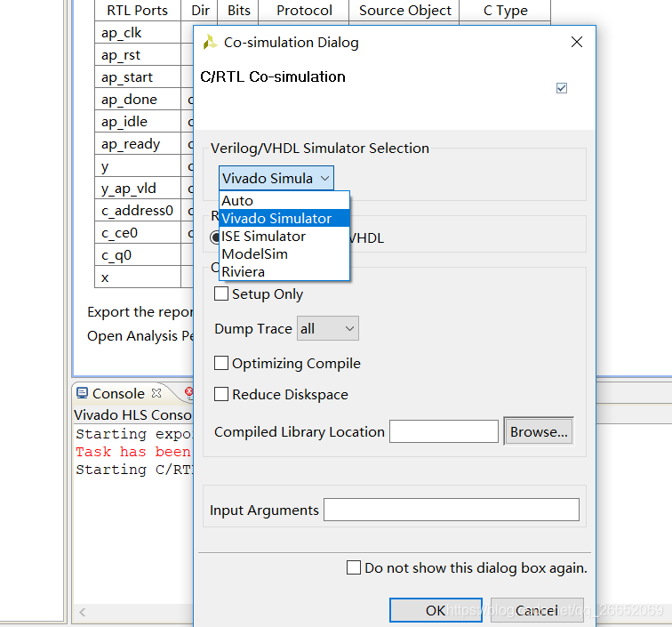
Task: Select the ap_idle port cell
Action: coord(138,122)
